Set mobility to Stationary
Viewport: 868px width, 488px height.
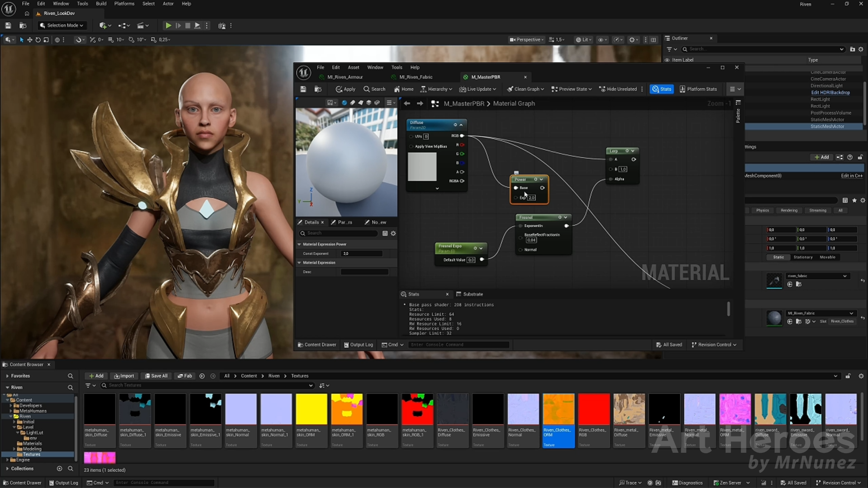click(803, 257)
